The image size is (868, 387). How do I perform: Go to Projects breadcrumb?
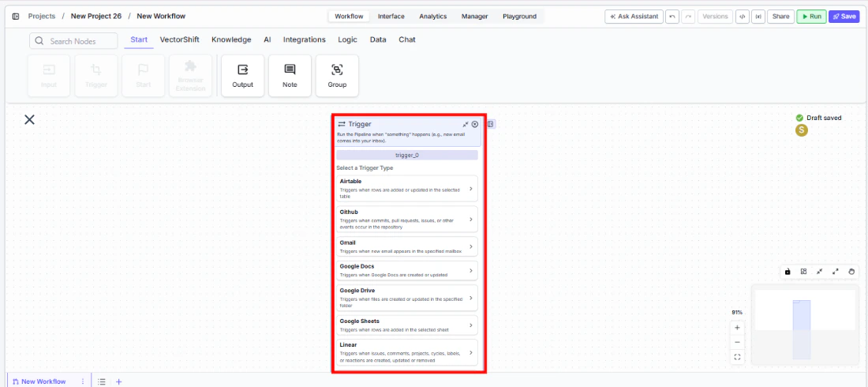click(42, 17)
